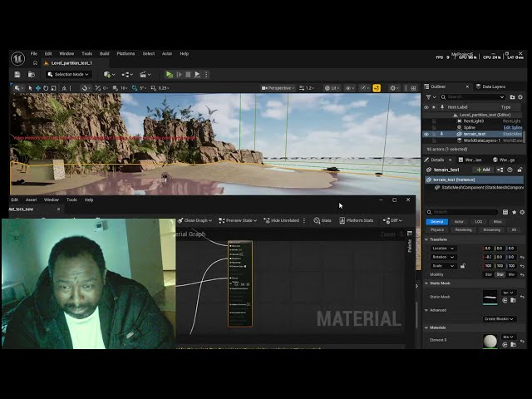This screenshot has width=532, height=399.
Task: Open the Location type dropdown
Action: [x=443, y=249]
